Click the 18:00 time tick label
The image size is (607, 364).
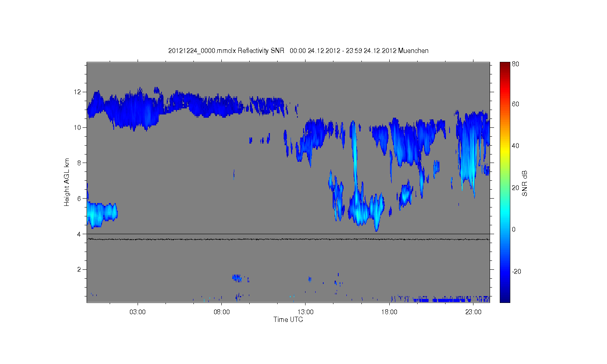[390, 312]
